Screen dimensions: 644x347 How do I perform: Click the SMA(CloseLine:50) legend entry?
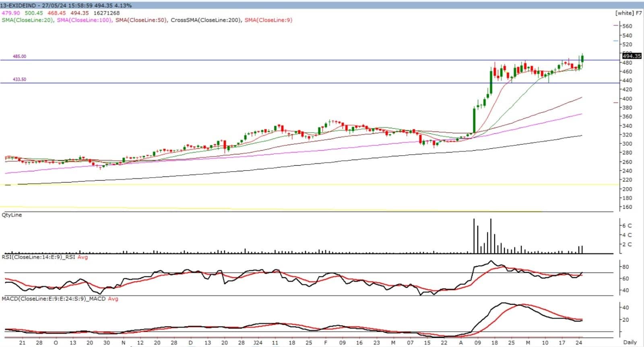[141, 20]
